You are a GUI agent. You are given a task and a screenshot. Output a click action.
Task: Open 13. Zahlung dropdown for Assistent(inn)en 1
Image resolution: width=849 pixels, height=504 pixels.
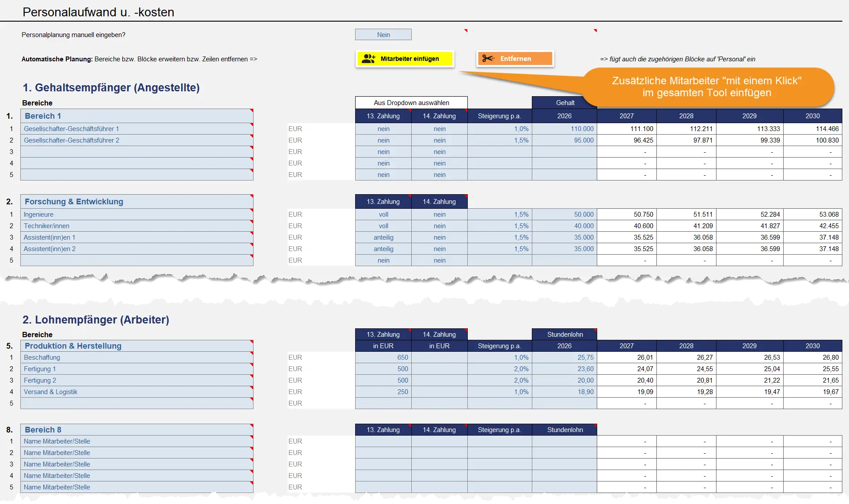(x=383, y=237)
